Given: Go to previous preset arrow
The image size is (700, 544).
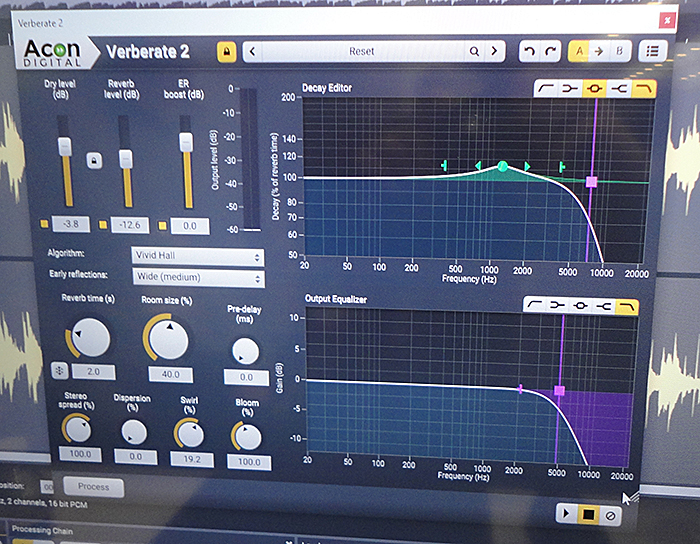Looking at the screenshot, I should click(253, 51).
